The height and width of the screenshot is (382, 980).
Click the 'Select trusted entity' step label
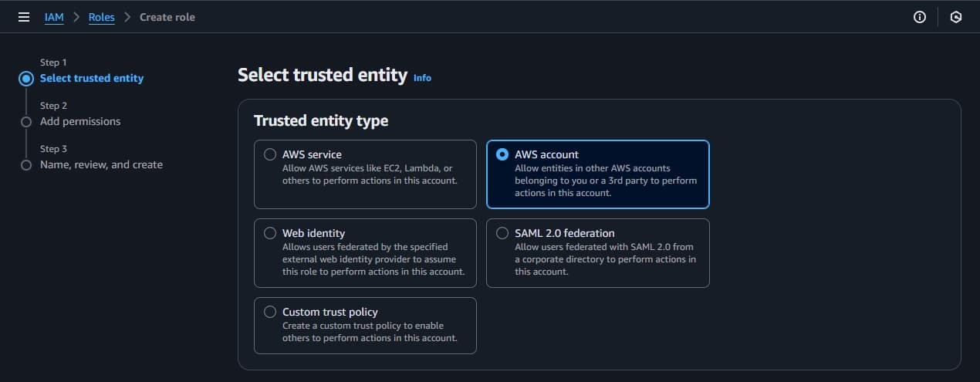92,78
